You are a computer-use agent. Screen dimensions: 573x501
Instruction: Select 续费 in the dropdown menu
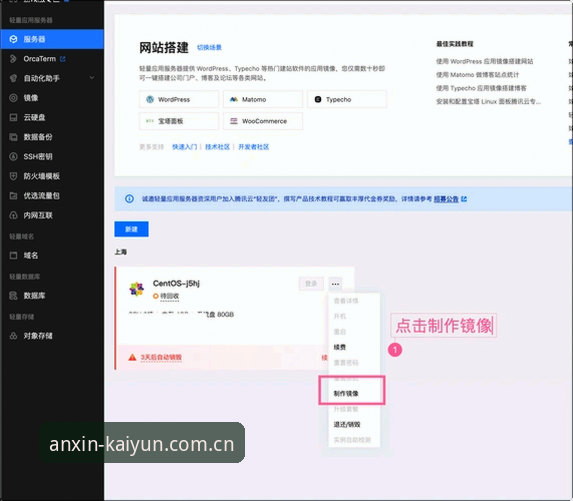340,347
